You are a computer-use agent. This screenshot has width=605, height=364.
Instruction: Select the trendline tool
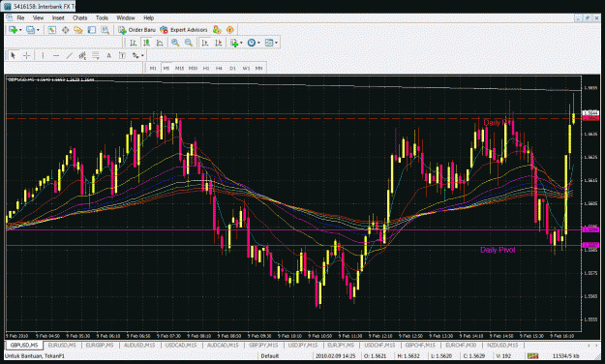click(x=69, y=55)
